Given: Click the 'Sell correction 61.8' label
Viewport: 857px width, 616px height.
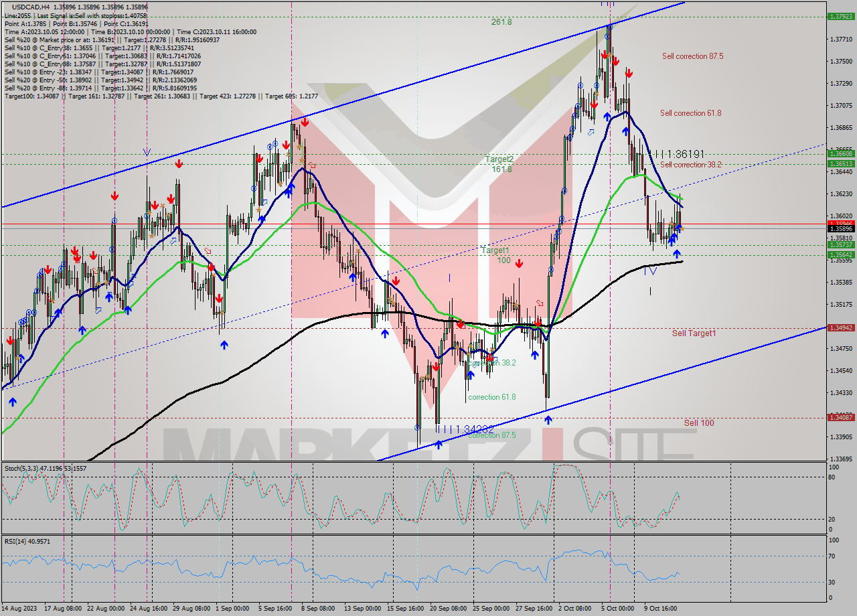Looking at the screenshot, I should pos(690,113).
